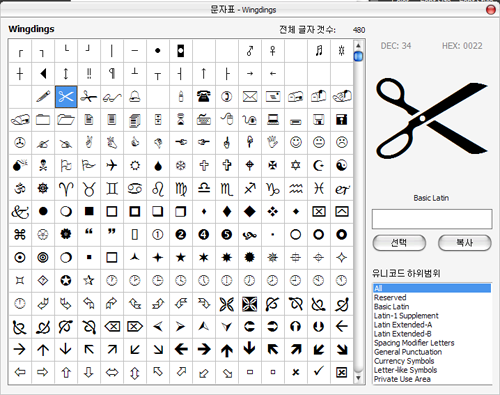Select the Libra zodiac glyph

point(204,189)
